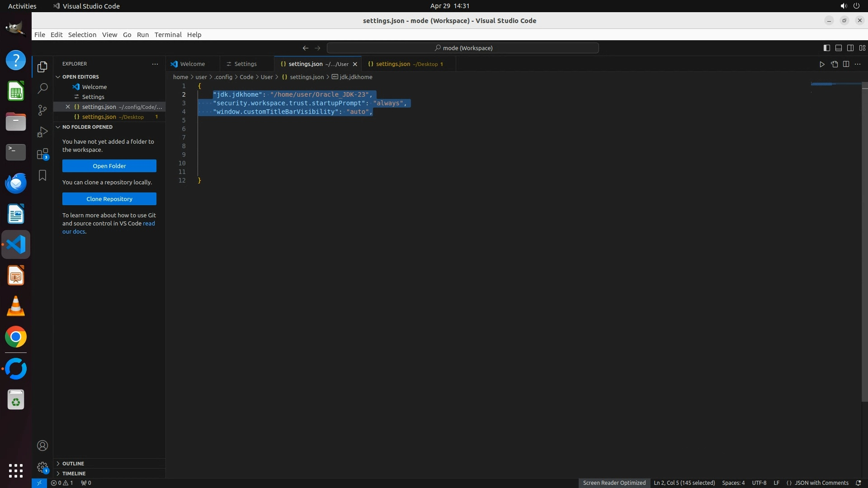Click the Clone Repository button
Screen dimensions: 868x488
coord(109,199)
